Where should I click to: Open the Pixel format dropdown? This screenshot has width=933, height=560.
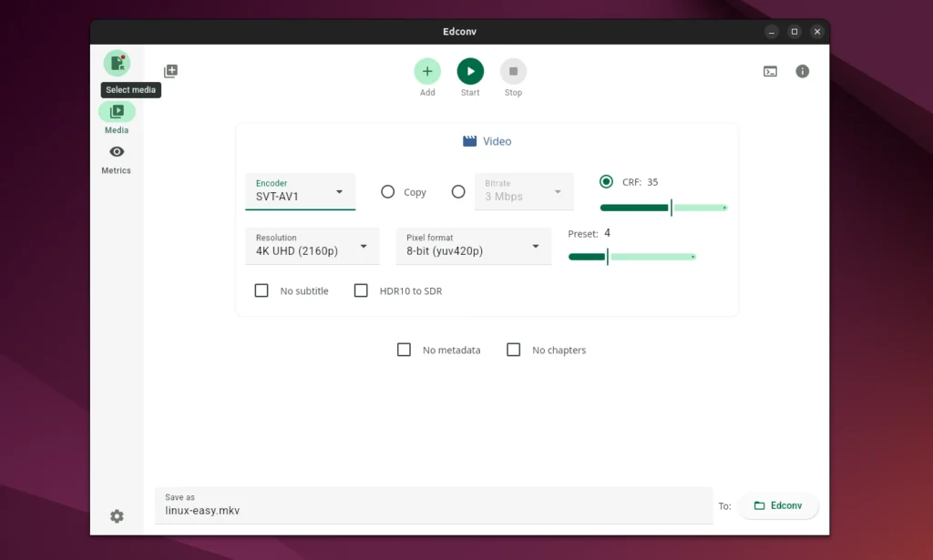tap(473, 246)
